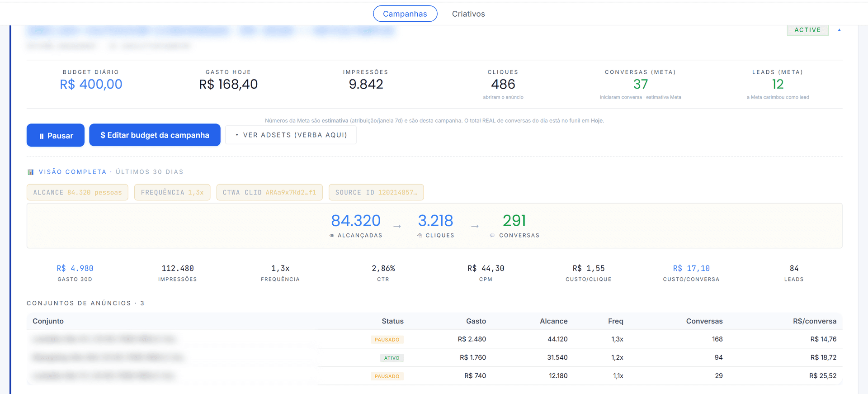Click the Conversas column header

tap(704, 321)
